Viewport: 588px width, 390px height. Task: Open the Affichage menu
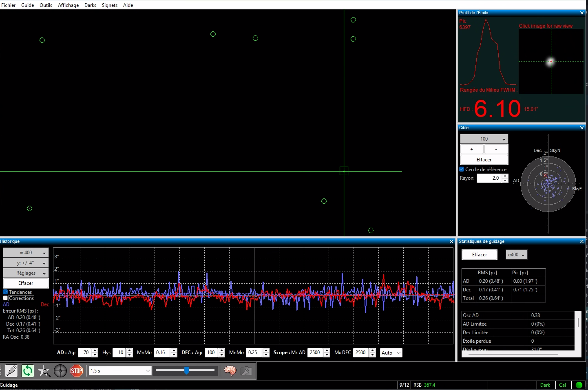click(x=68, y=5)
